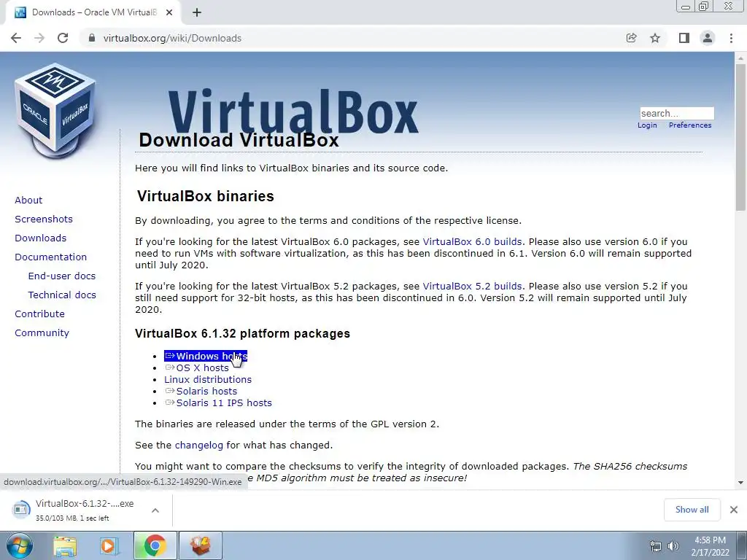Open a new tab with plus button
The image size is (747, 560).
197,12
